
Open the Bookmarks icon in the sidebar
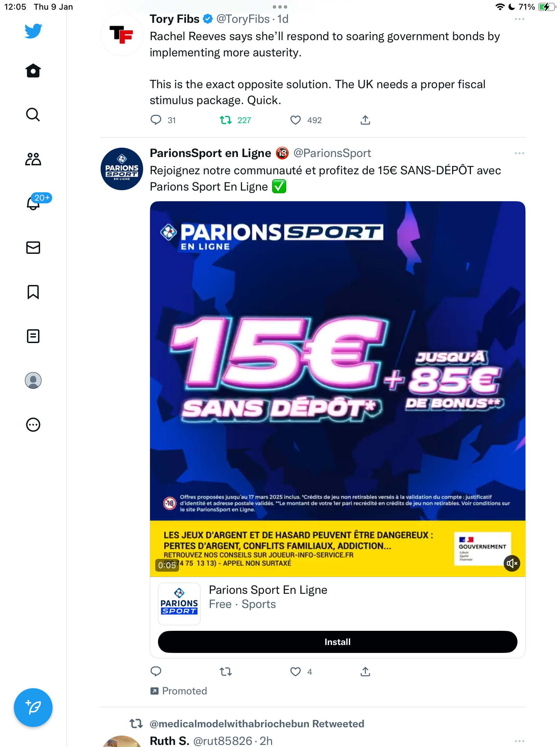point(33,292)
